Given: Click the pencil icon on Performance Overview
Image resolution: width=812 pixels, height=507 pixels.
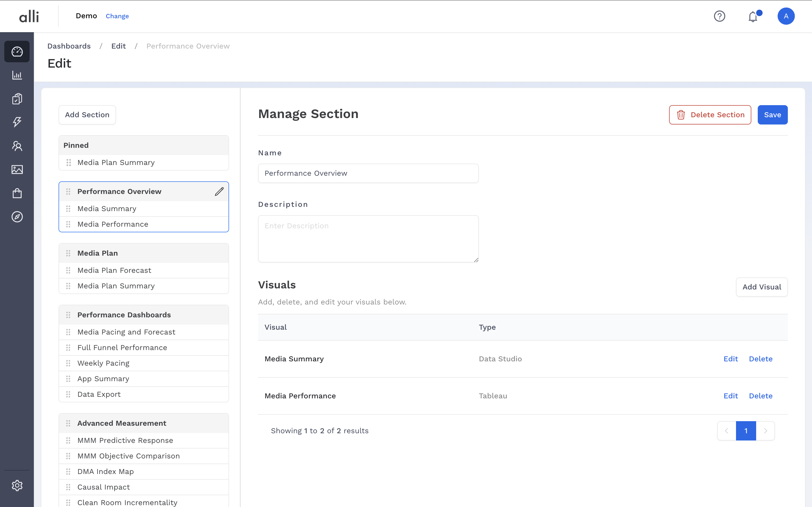Looking at the screenshot, I should pos(219,192).
